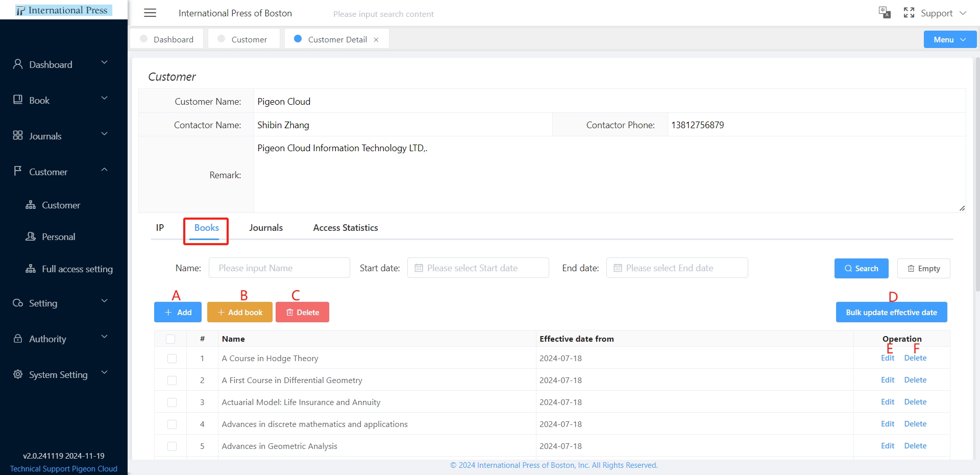
Task: Delete A Course in Hodge Theory row
Action: pyautogui.click(x=915, y=358)
